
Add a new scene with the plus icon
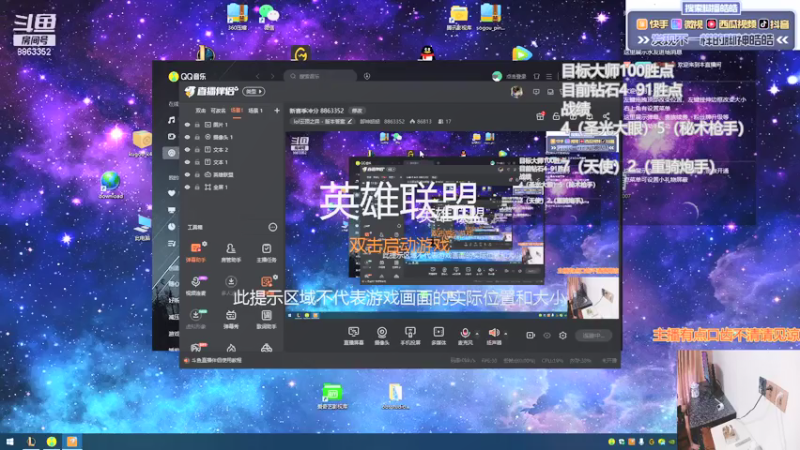[x=277, y=110]
